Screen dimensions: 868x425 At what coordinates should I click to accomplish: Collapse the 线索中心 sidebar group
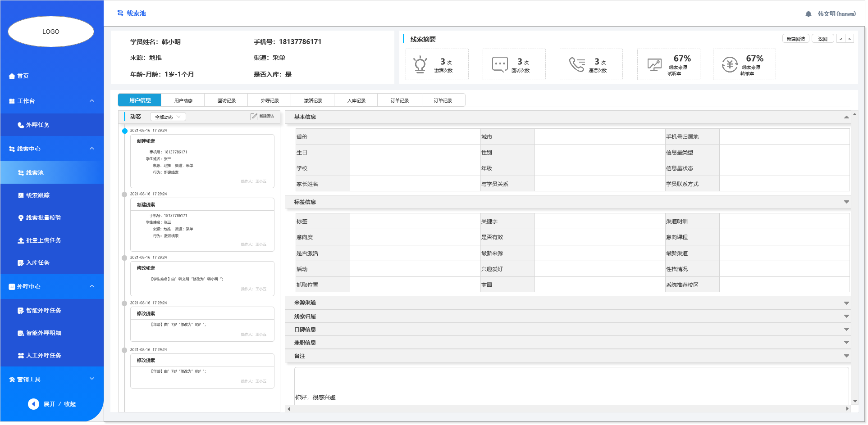[92, 149]
